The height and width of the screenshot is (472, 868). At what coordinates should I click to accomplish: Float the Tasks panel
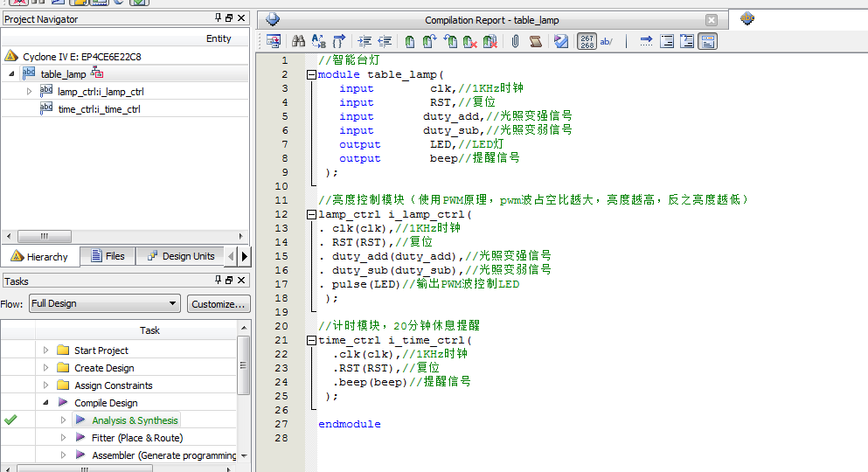(x=229, y=280)
